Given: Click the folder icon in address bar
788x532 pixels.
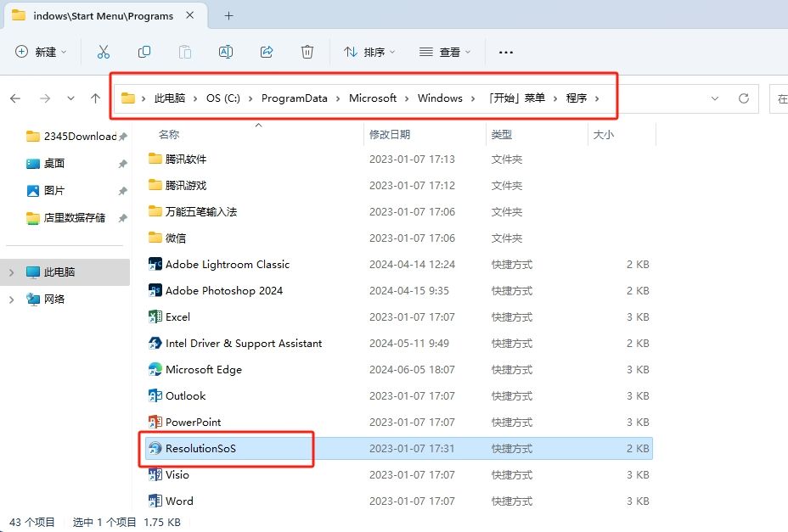Looking at the screenshot, I should tap(128, 98).
